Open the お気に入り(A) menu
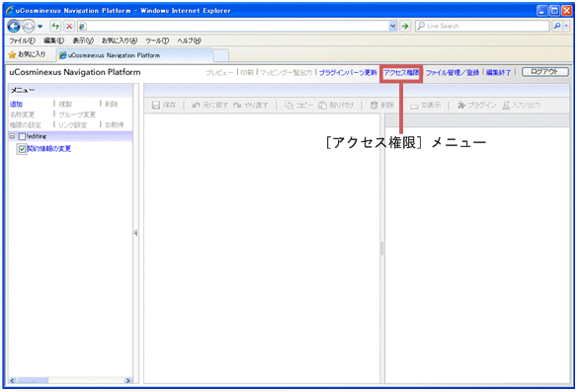Viewport: 578px width, 392px height. click(120, 40)
